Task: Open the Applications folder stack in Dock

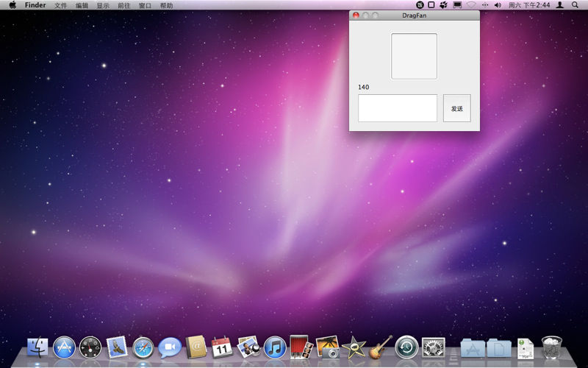Action: tap(473, 347)
